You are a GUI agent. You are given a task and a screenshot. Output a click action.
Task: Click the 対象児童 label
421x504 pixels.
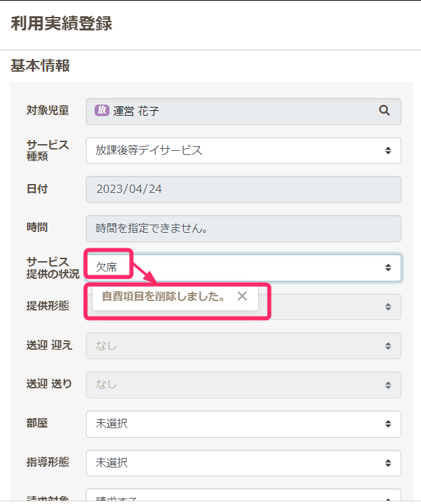tap(47, 110)
